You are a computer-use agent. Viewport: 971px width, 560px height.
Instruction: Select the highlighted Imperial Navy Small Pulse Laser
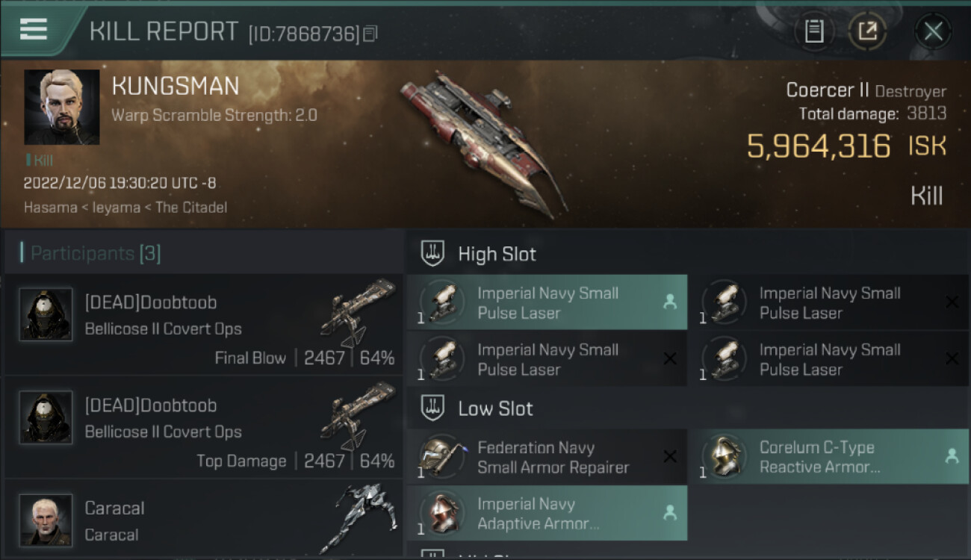(x=547, y=302)
